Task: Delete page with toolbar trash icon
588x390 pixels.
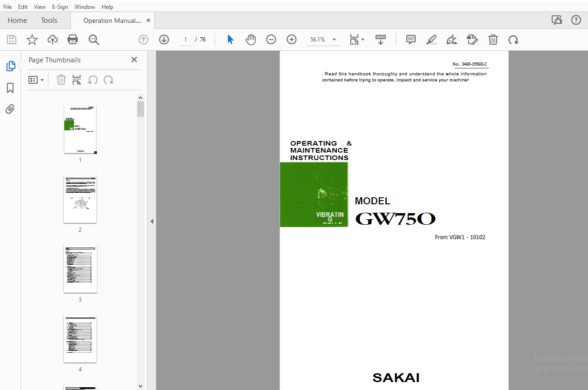Action: click(x=493, y=40)
